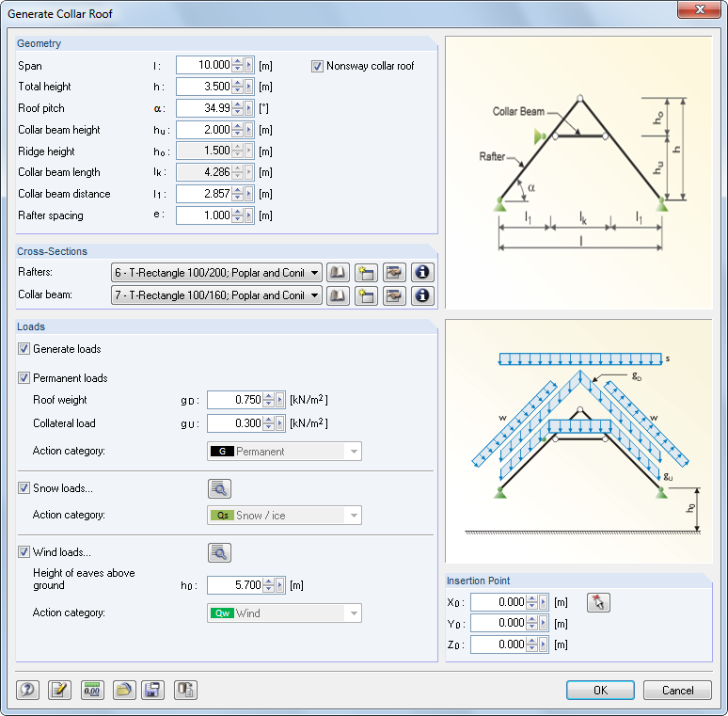Increase or decrease Collar beam height with its spinner
The image size is (728, 716).
pos(238,130)
